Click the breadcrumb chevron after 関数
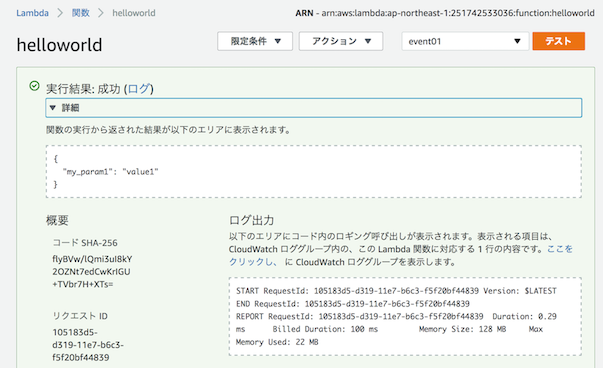 101,13
